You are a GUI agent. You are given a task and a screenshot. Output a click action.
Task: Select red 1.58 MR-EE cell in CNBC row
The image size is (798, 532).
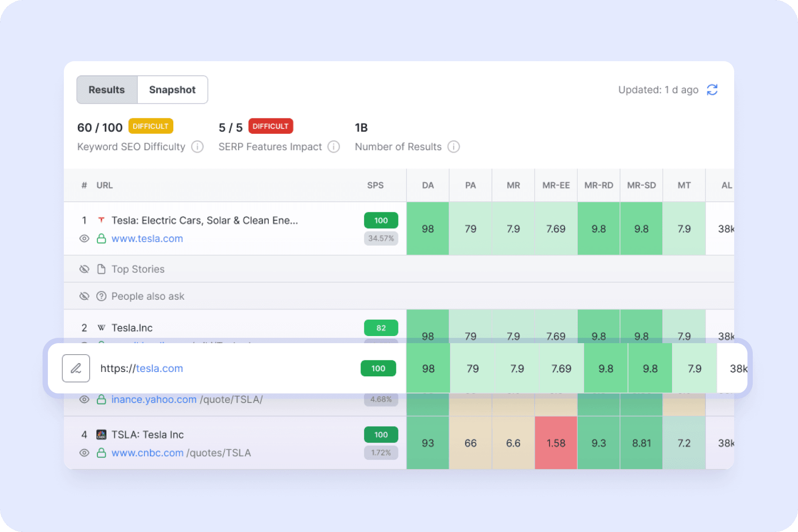point(556,443)
